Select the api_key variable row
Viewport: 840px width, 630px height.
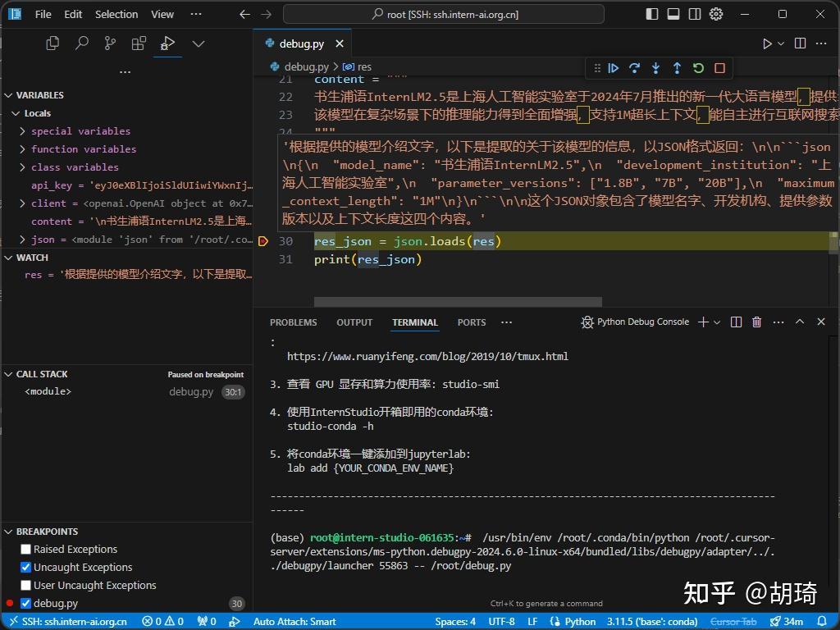tap(127, 185)
